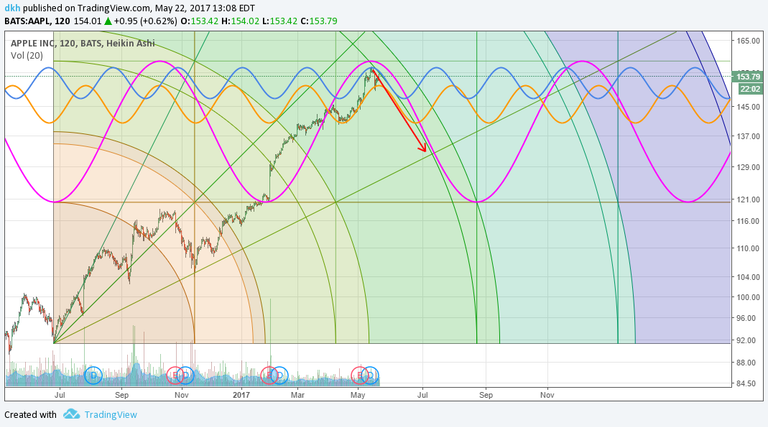Click the dividend marker before September

(x=93, y=376)
